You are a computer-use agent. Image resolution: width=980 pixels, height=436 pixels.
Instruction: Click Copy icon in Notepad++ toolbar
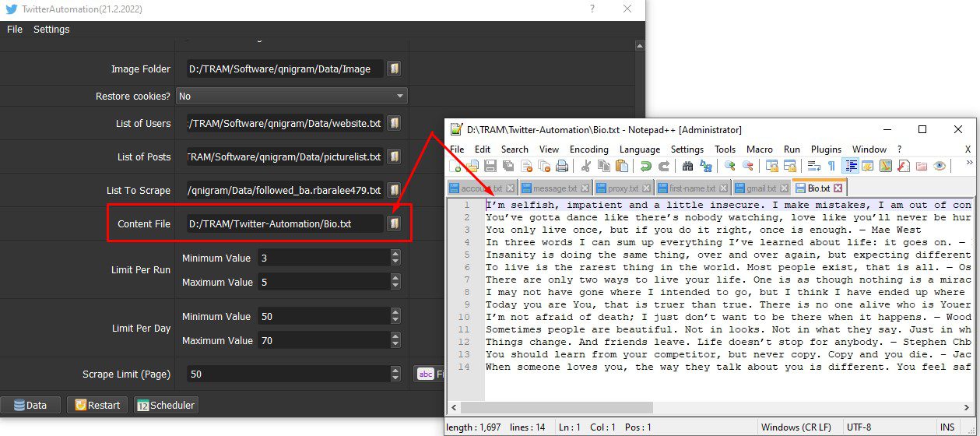tap(603, 166)
